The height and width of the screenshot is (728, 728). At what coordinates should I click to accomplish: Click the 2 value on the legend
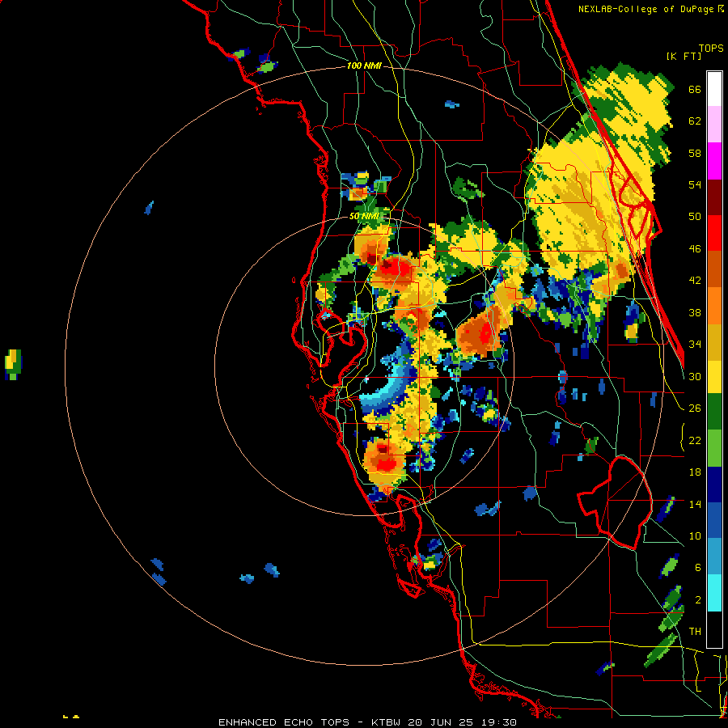(x=698, y=600)
